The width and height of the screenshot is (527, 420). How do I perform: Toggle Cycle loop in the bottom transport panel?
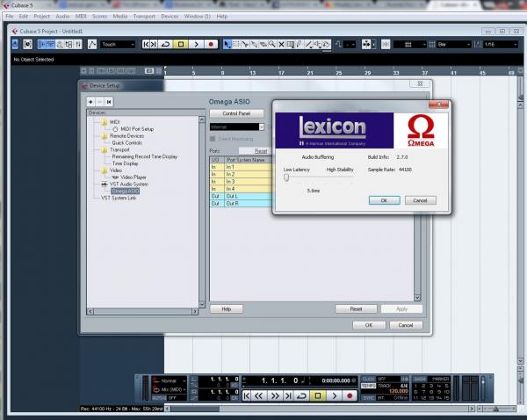click(302, 396)
